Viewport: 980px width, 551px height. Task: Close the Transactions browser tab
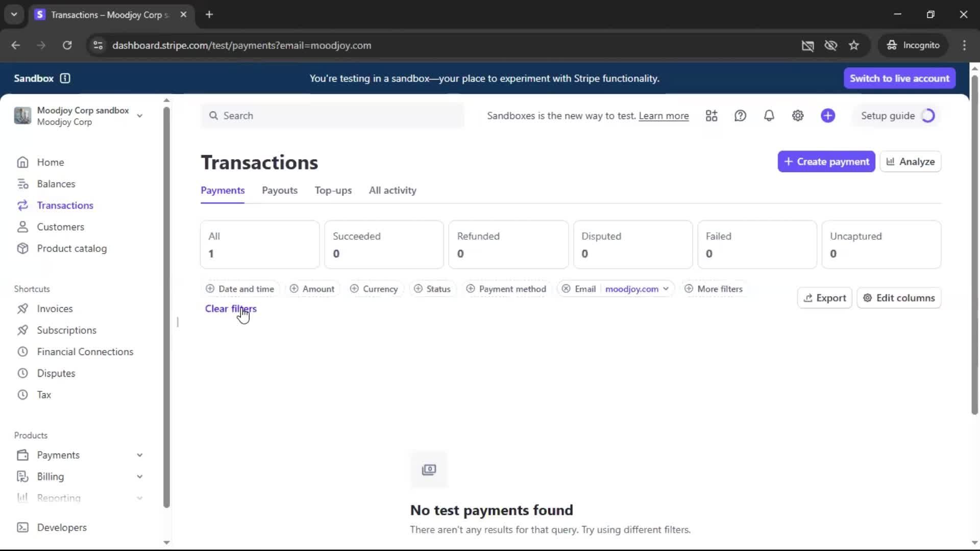183,14
